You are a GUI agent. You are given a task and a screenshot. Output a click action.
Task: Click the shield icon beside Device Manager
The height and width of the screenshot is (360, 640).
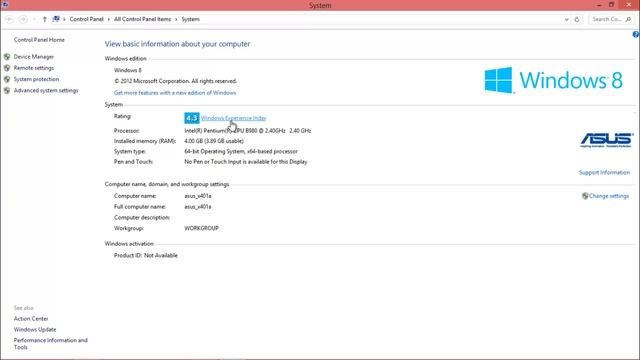click(7, 57)
